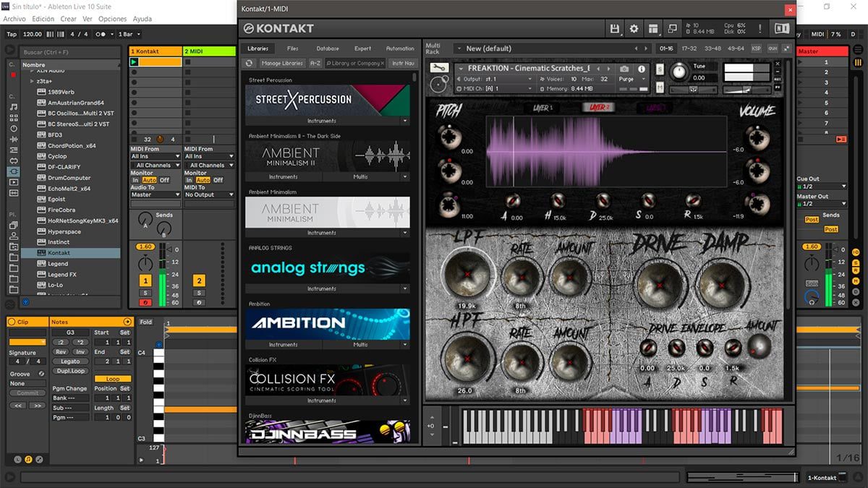This screenshot has height=488, width=868.
Task: Take instrument snapshot camera icon
Action: 624,69
